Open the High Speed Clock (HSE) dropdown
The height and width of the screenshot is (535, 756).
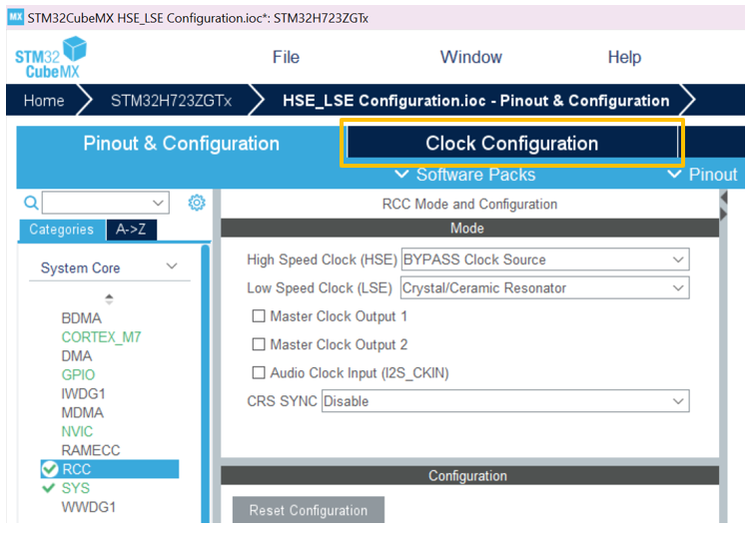[545, 260]
